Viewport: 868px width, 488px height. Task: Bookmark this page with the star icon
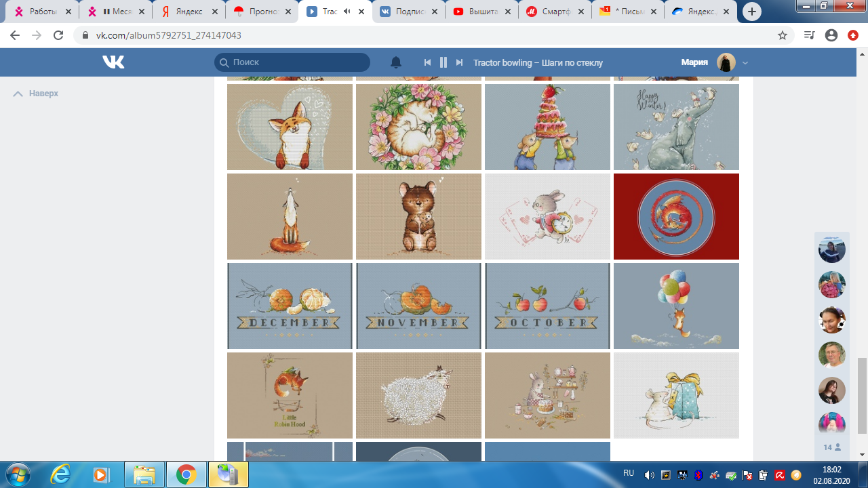pyautogui.click(x=783, y=35)
